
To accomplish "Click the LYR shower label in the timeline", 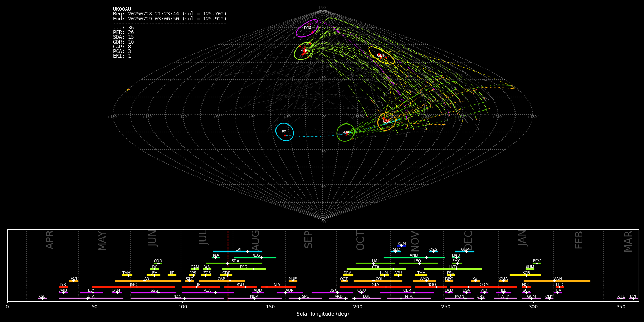I will (63, 285).
